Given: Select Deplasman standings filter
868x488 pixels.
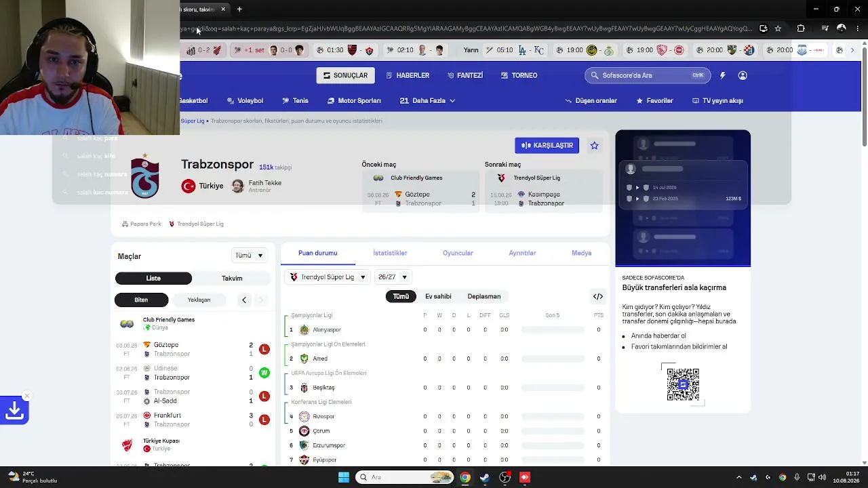Looking at the screenshot, I should click(x=484, y=296).
